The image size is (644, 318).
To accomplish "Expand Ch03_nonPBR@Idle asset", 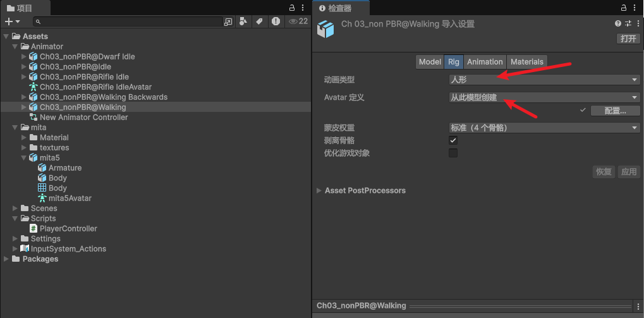I will click(x=23, y=66).
